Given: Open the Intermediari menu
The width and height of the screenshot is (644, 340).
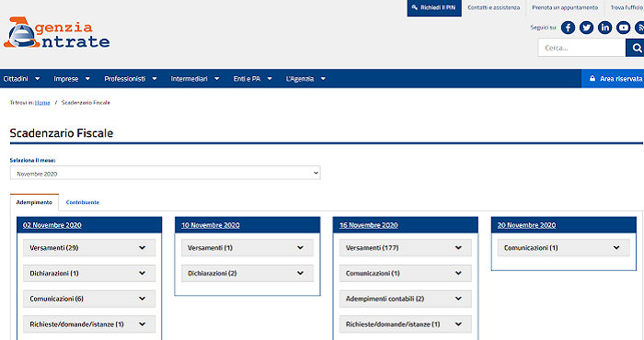Looking at the screenshot, I should pyautogui.click(x=195, y=79).
